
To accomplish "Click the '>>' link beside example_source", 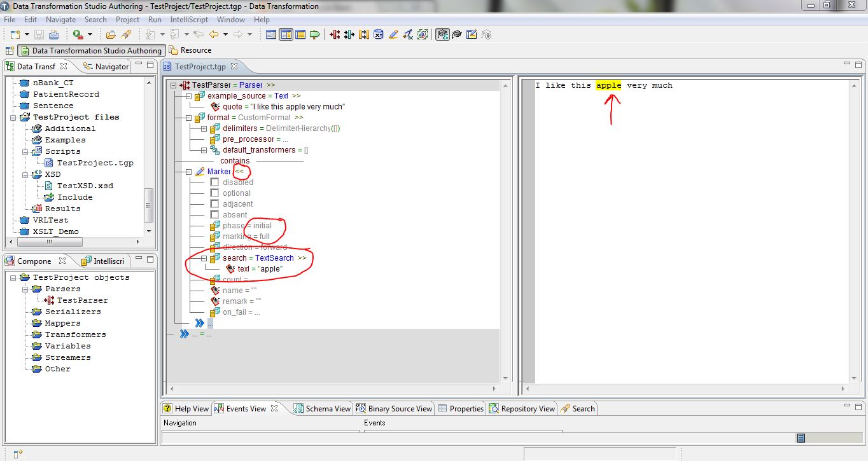I will point(297,96).
